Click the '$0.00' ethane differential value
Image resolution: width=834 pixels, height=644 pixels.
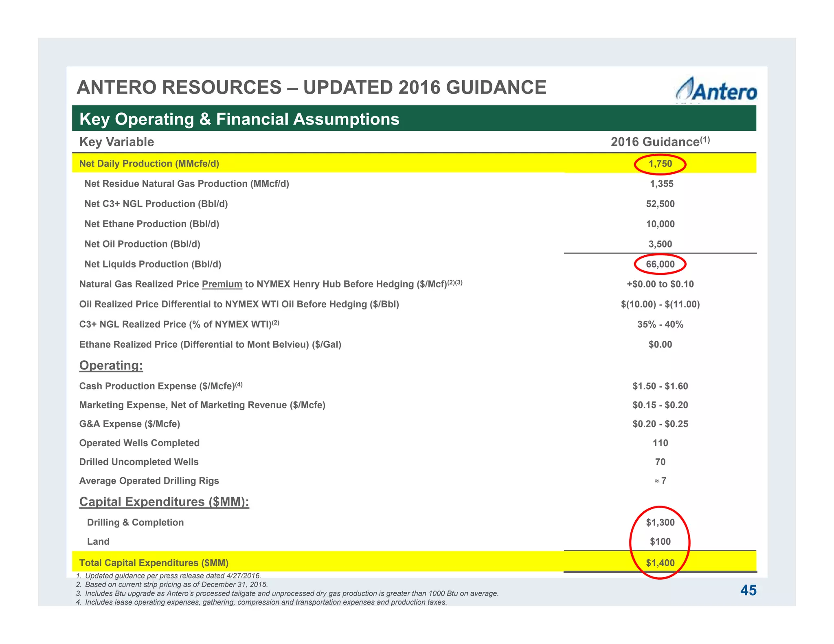coord(660,344)
